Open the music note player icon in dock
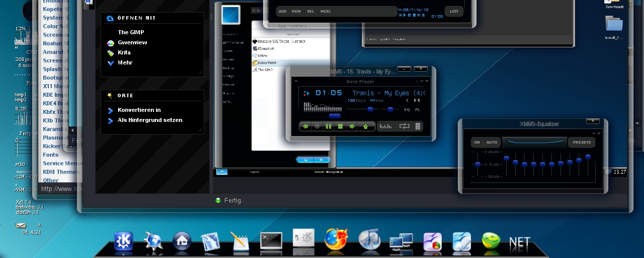This screenshot has width=644, height=258. 369,239
